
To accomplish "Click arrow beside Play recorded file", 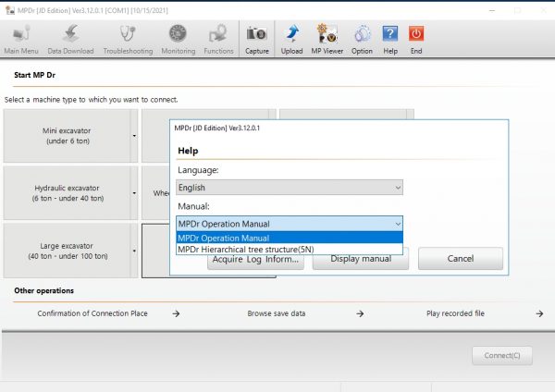I will tap(539, 313).
